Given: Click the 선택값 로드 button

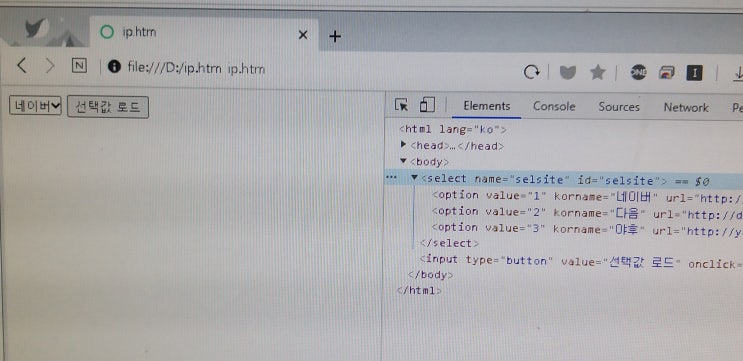Looking at the screenshot, I should pyautogui.click(x=108, y=107).
